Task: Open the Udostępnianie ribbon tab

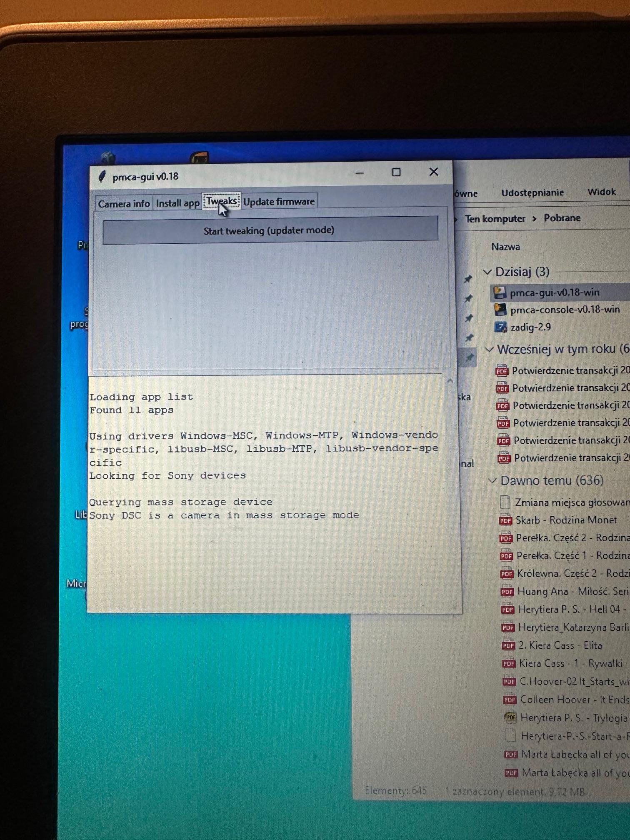Action: coord(532,193)
